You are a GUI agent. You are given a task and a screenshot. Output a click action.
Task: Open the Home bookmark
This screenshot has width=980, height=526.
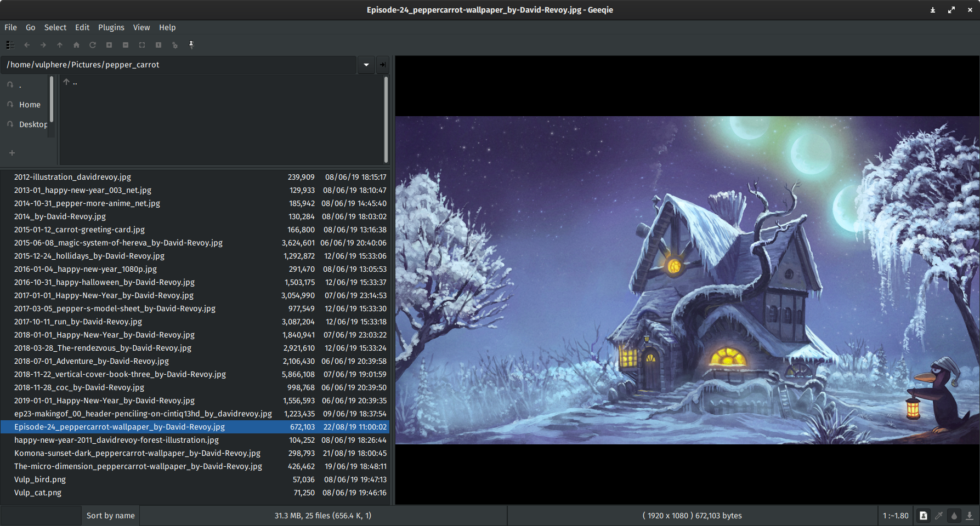point(25,105)
